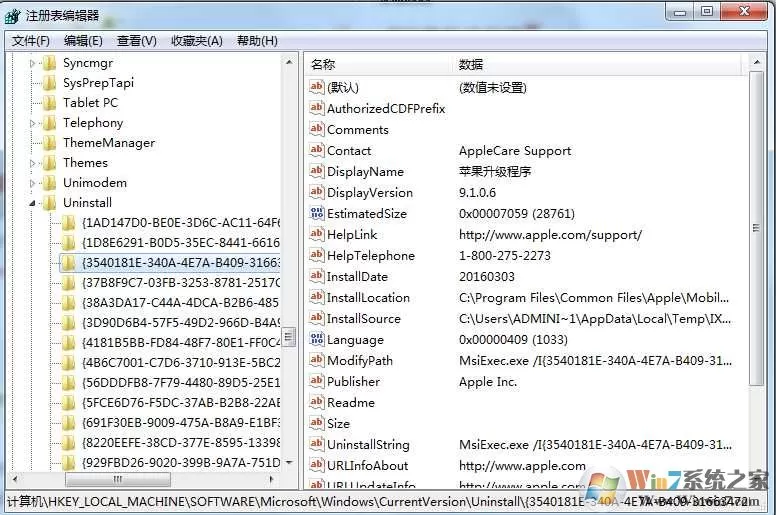Click the folder icon of key {4181B5BB-FD84
This screenshot has width=776, height=515.
(68, 342)
